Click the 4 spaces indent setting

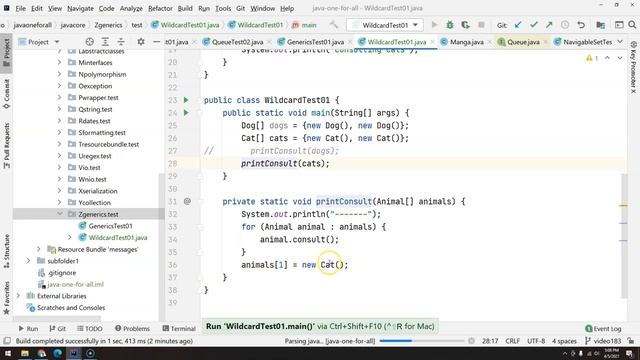coord(564,341)
